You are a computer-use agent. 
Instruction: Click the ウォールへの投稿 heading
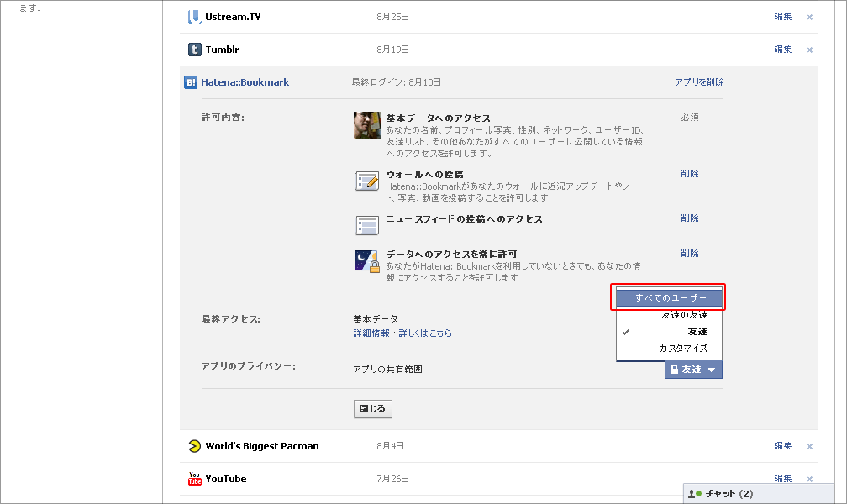424,175
